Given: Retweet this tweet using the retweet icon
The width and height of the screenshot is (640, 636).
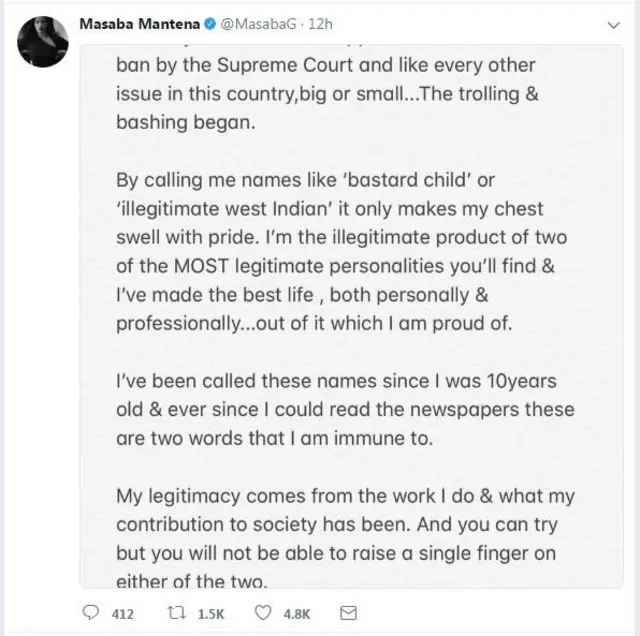Looking at the screenshot, I should [174, 613].
